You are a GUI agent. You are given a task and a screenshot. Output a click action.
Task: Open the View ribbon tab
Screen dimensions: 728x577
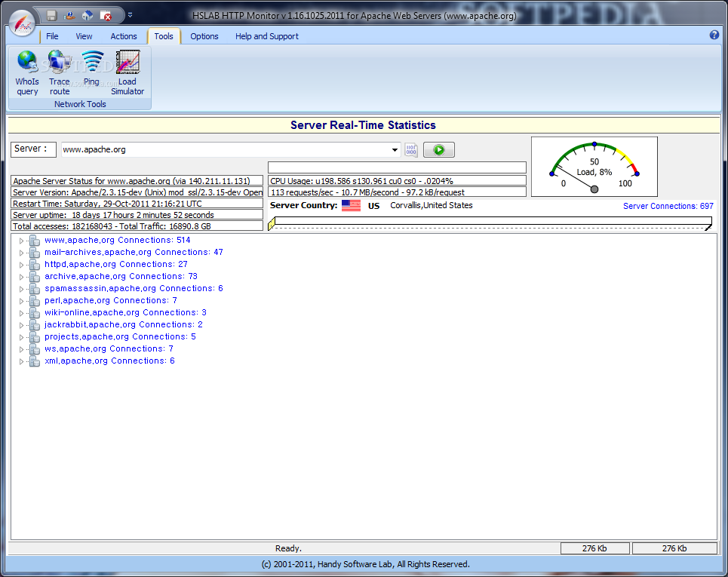[84, 36]
